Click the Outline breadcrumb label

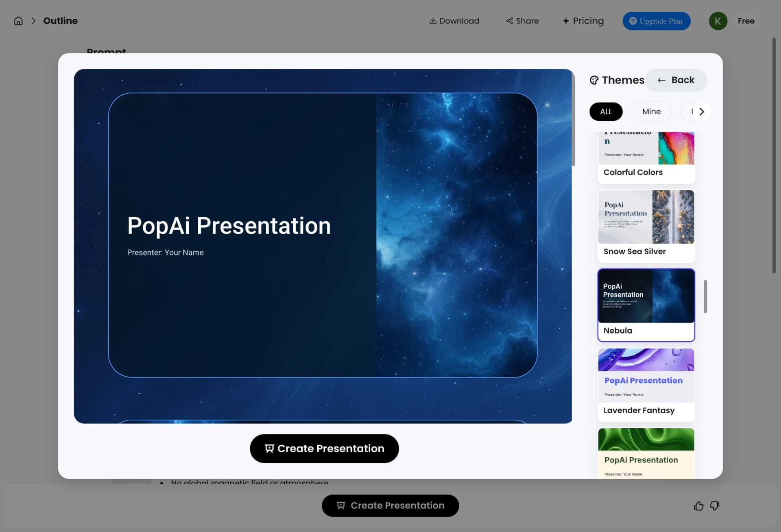coord(60,21)
